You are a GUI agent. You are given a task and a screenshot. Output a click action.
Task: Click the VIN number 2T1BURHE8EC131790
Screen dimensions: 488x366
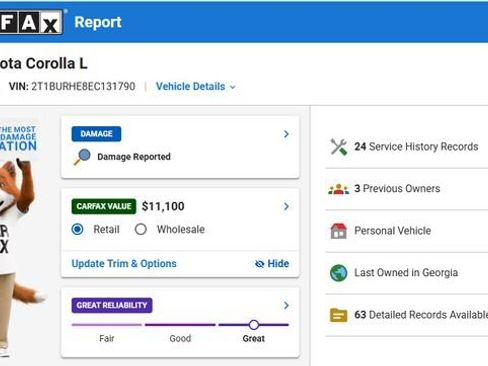83,87
